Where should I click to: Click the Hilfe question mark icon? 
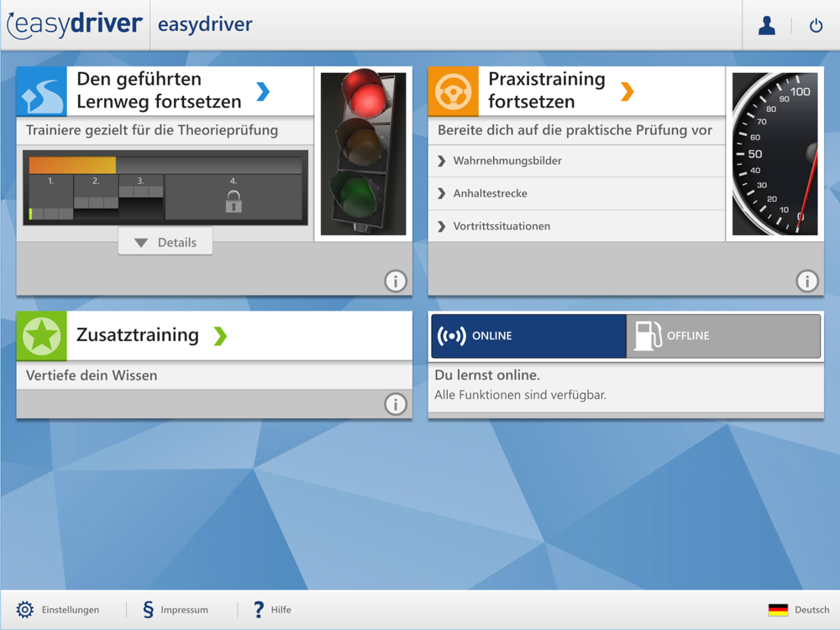[x=259, y=610]
